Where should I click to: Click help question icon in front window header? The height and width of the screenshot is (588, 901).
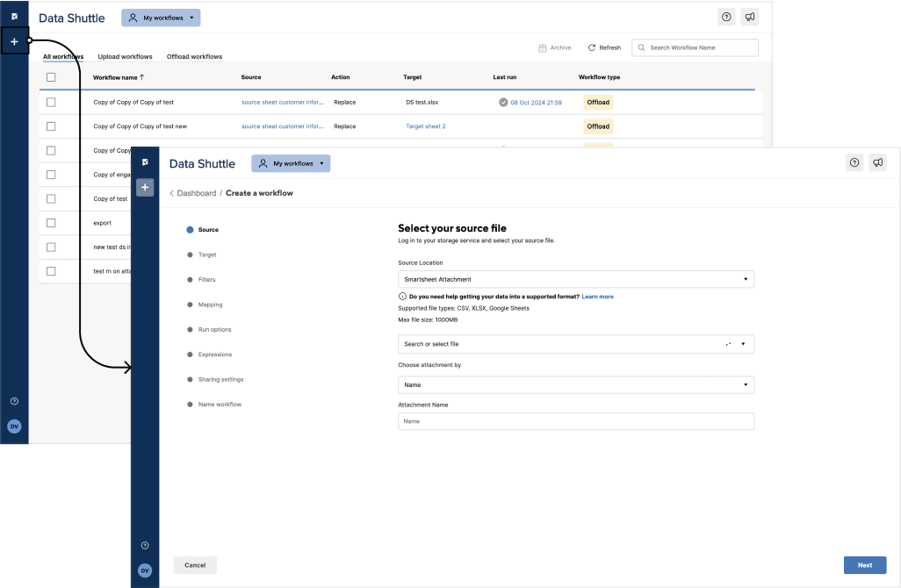click(x=854, y=162)
